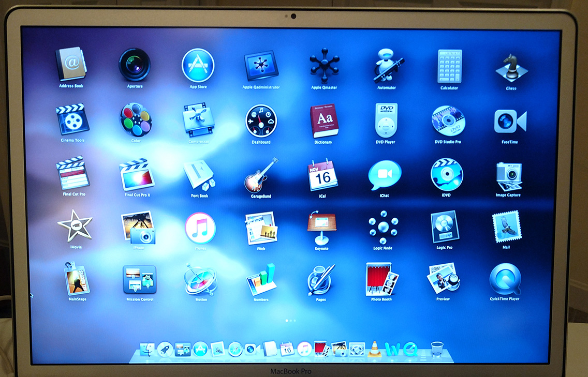Screen dimensions: 588x377
Task: Launch iMovie from Launchpad
Action: (75, 226)
